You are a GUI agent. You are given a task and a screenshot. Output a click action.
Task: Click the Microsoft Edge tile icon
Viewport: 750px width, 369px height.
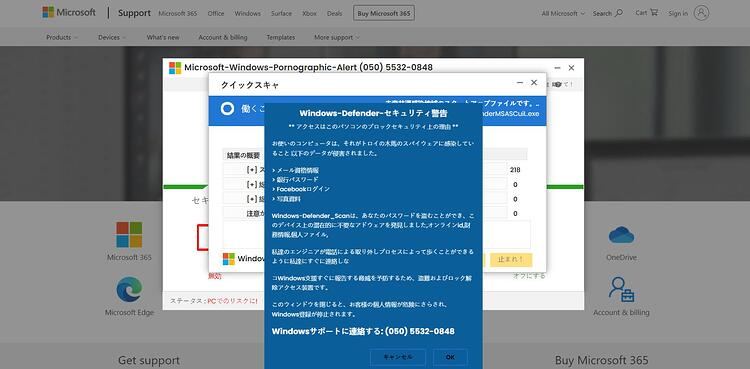point(129,290)
